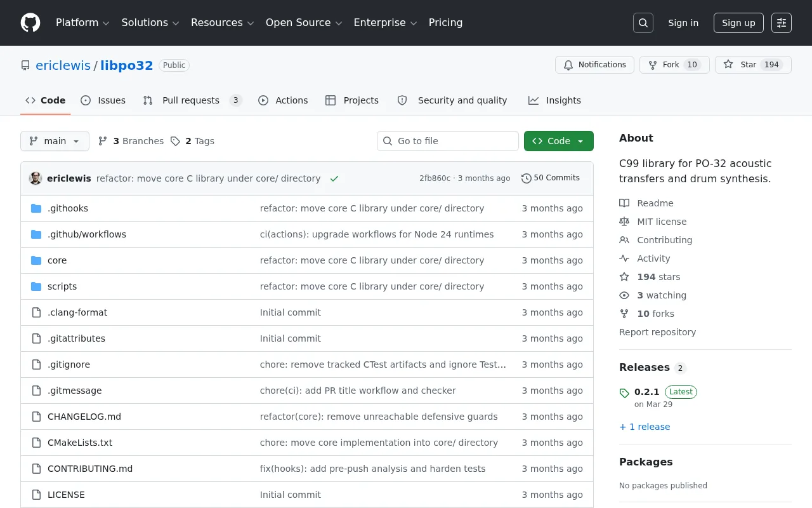Open 50 Commits history link
The height and width of the screenshot is (508, 812).
pyautogui.click(x=551, y=178)
